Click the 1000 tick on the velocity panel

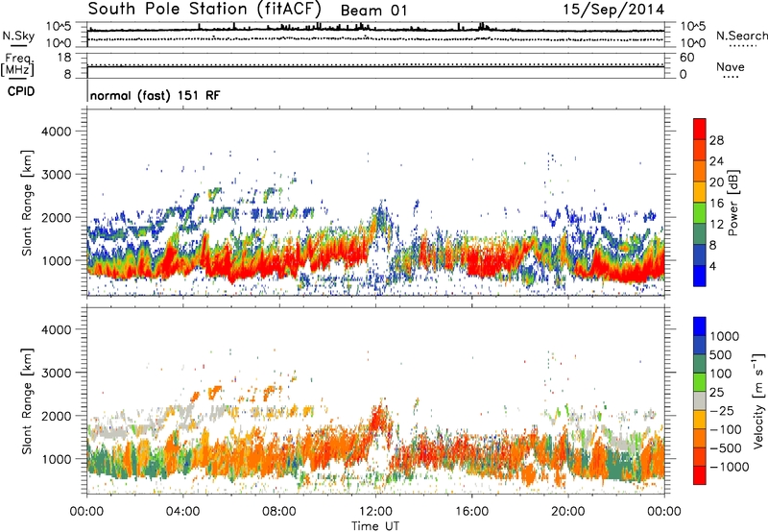56,459
